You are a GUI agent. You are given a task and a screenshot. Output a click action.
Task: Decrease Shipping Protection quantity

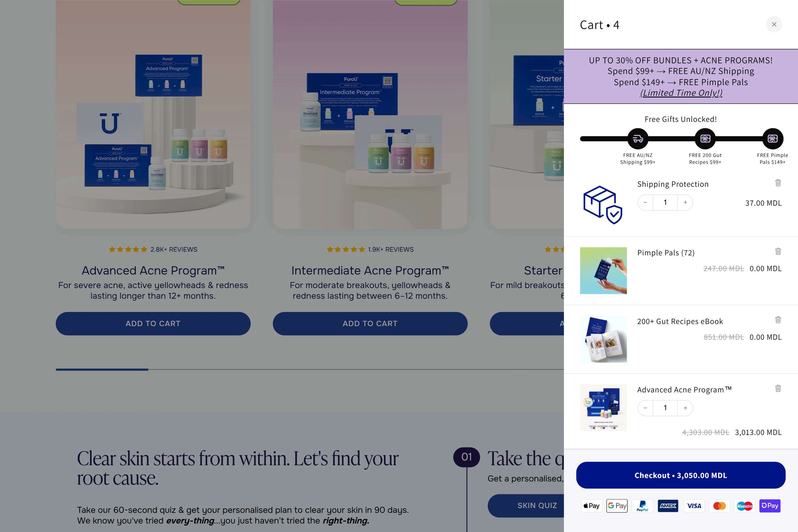(x=645, y=202)
